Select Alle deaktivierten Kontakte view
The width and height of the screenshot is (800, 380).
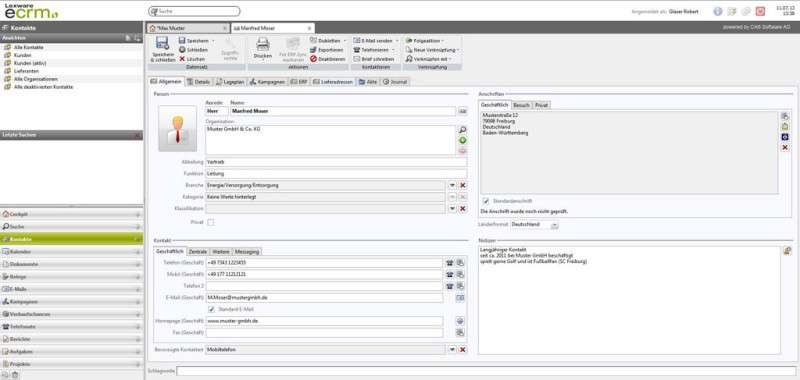coord(43,87)
